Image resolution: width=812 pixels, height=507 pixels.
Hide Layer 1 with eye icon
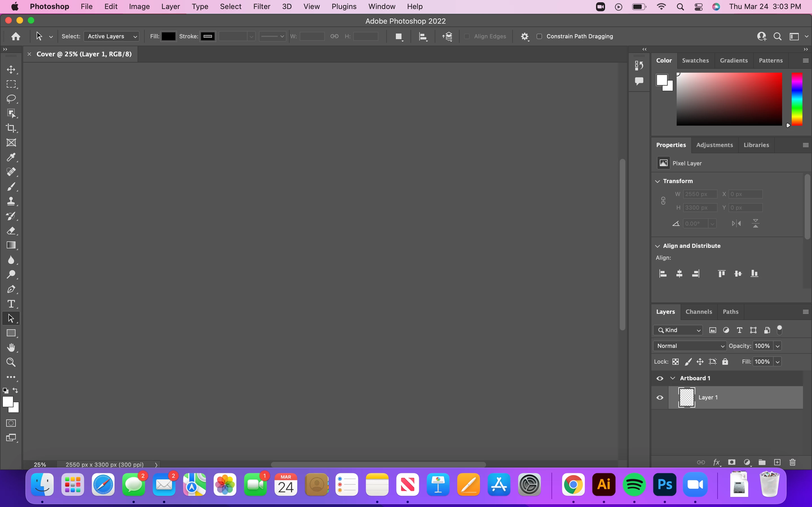pyautogui.click(x=660, y=397)
